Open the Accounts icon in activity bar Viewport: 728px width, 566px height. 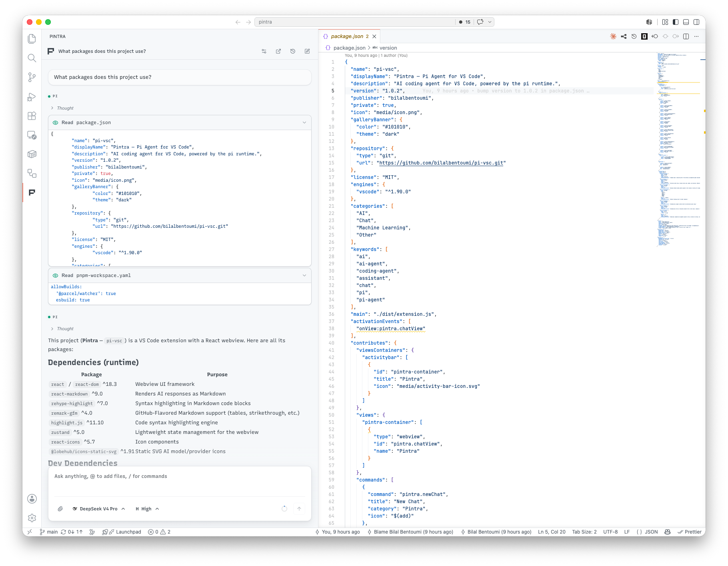click(x=32, y=499)
